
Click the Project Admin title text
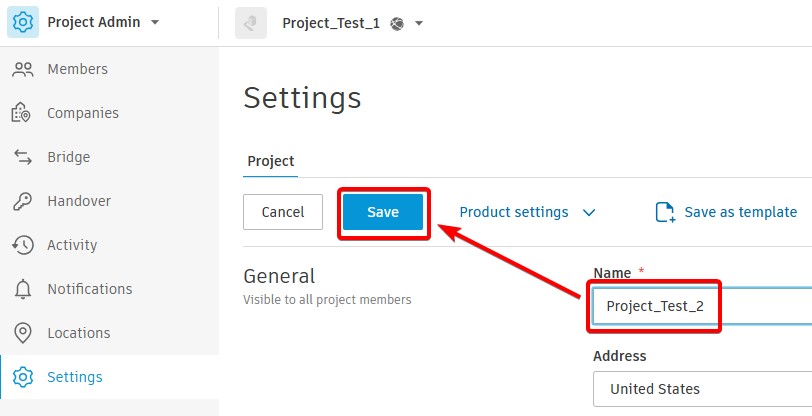[x=94, y=22]
